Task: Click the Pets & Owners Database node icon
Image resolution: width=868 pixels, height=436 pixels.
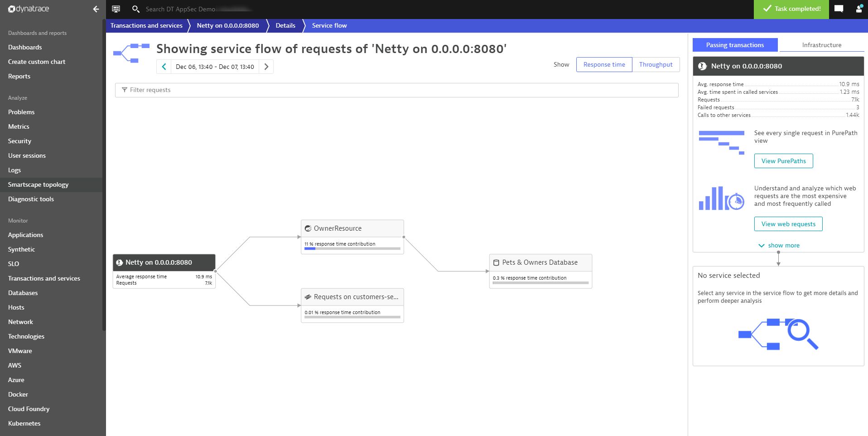Action: point(496,262)
